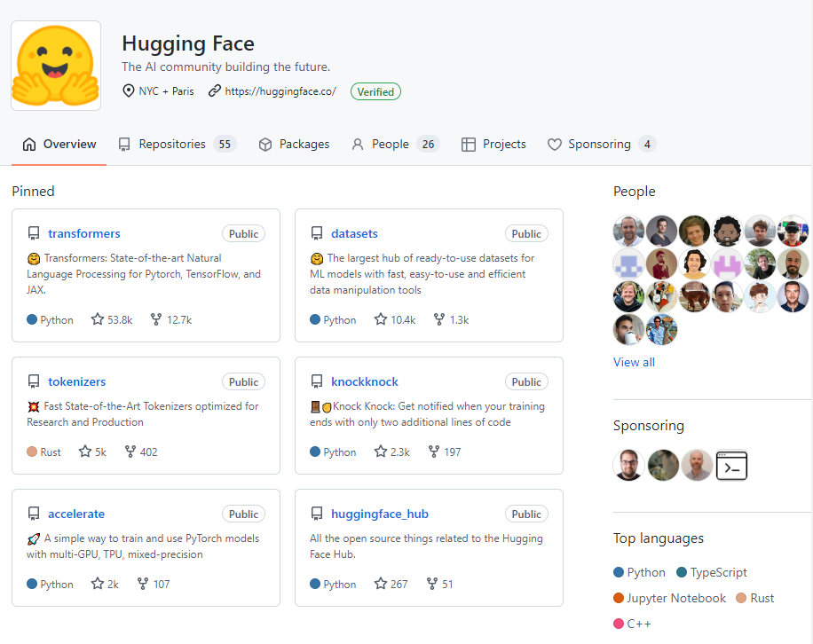
Task: Click the 1.3k forks count on datasets
Action: 460,320
